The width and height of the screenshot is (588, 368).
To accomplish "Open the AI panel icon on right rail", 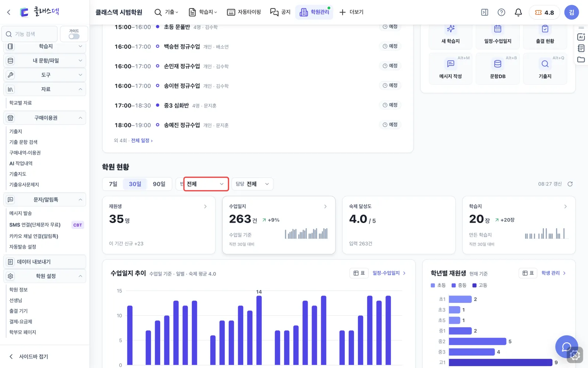I will (581, 37).
